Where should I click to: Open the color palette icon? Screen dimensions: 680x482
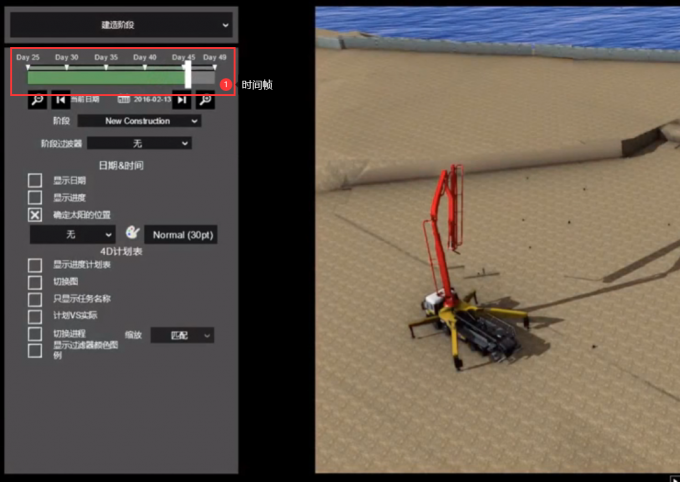pos(132,233)
